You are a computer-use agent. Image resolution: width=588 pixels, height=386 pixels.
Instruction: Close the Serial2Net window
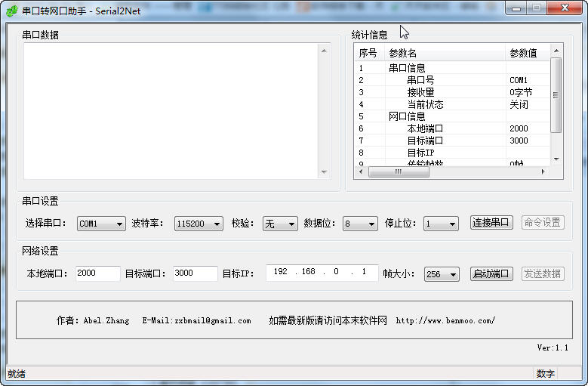pyautogui.click(x=565, y=8)
